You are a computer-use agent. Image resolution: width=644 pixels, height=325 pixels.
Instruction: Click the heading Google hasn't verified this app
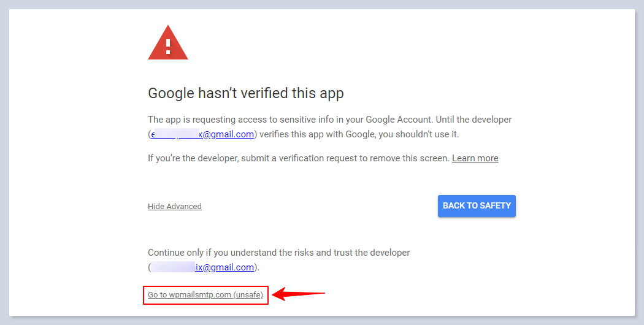245,93
